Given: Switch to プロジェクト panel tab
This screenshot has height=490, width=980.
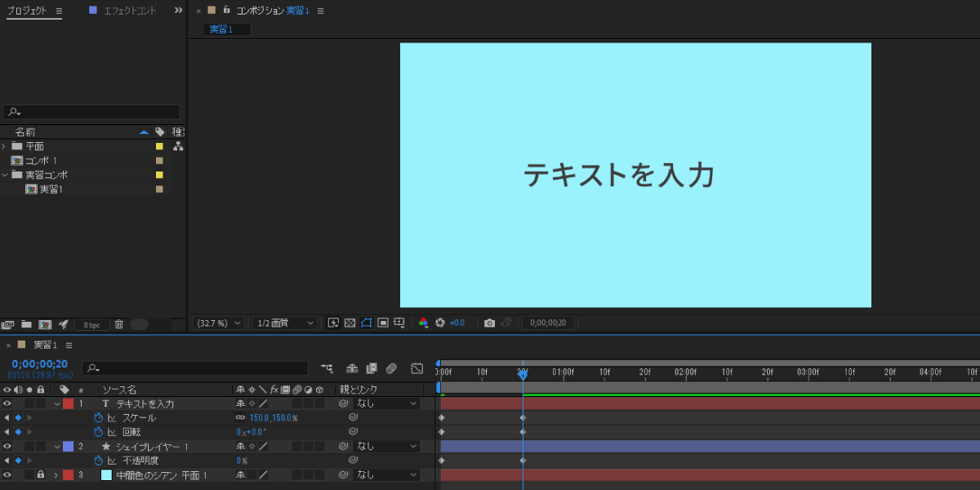Looking at the screenshot, I should (x=27, y=11).
